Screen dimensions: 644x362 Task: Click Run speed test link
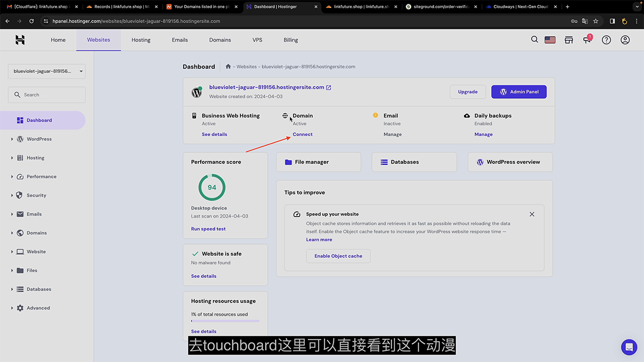coord(208,229)
